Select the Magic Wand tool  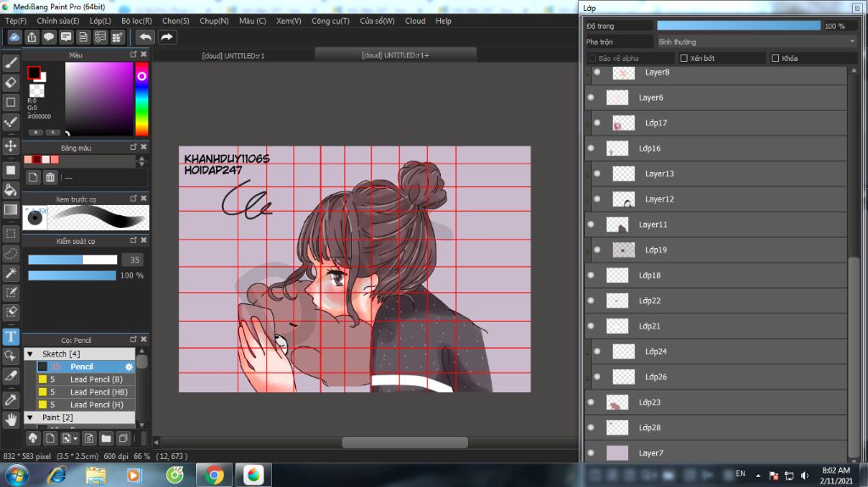click(x=10, y=273)
